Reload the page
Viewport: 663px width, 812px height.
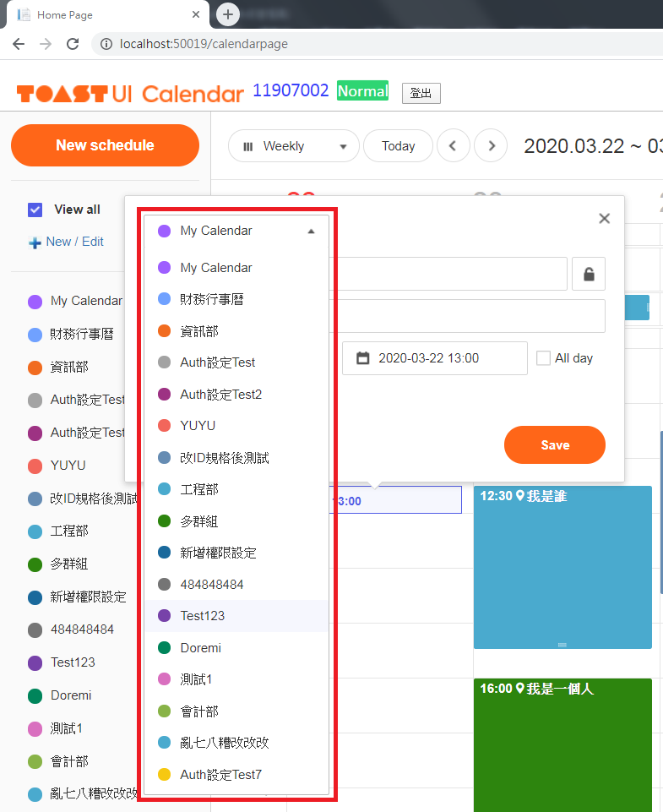coord(73,44)
